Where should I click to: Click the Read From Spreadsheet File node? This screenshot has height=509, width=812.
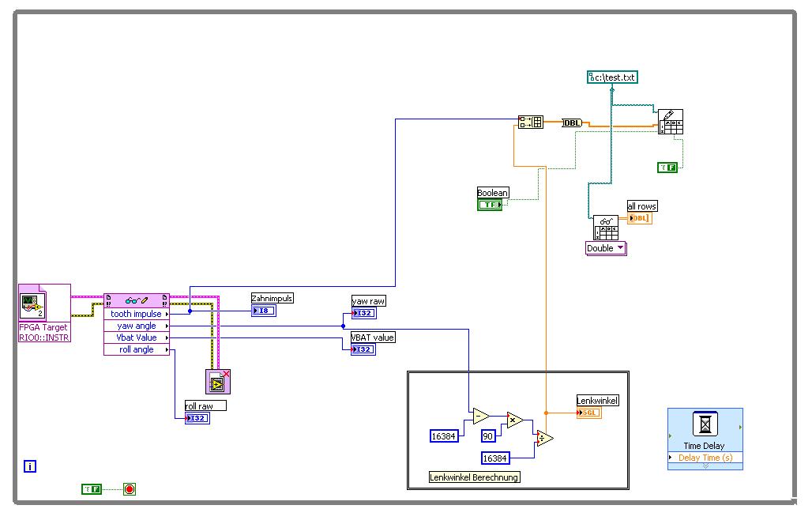coord(606,228)
